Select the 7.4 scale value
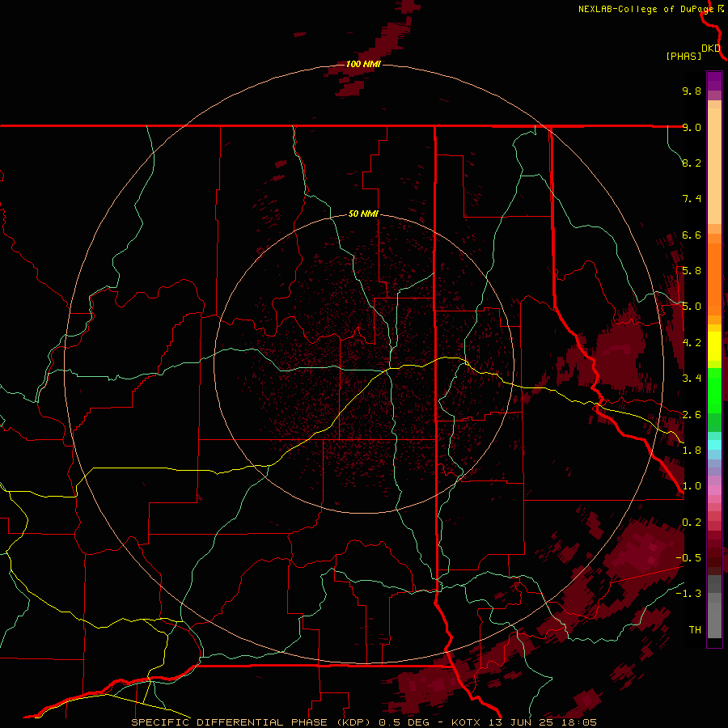728x728 pixels. tap(692, 199)
